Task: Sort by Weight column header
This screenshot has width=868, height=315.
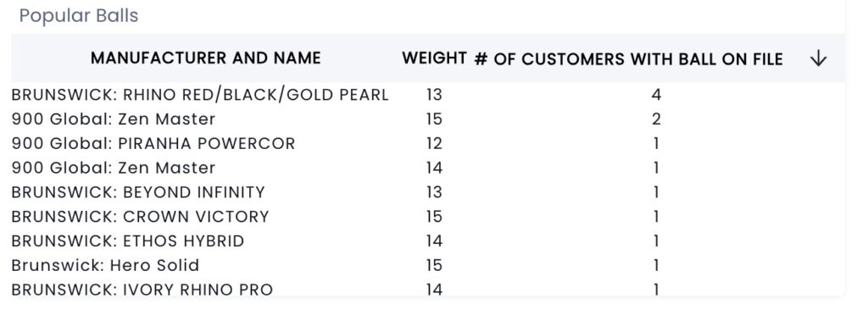Action: (x=434, y=58)
